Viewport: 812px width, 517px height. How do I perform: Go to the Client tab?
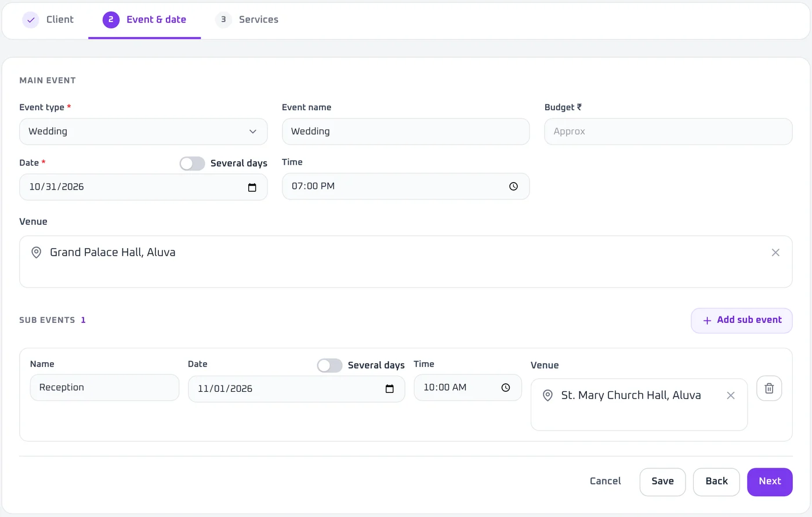tap(48, 20)
